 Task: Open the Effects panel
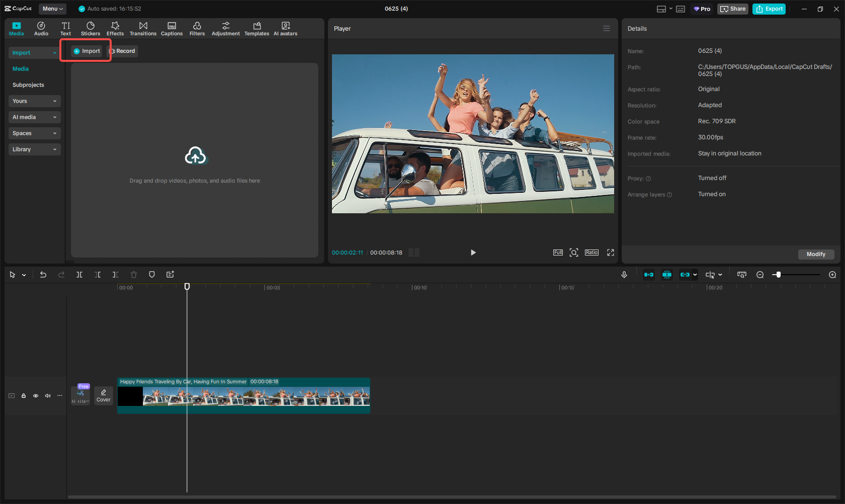pyautogui.click(x=115, y=28)
